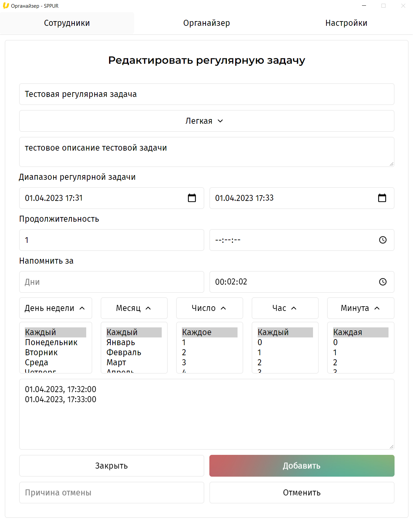Screen dimensions: 413x532
Task: Select Среда in the weekday list
Action: click(x=56, y=363)
